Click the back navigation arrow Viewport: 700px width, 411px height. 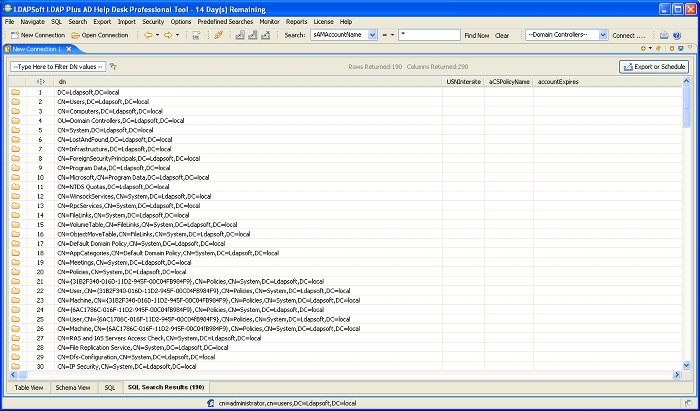[x=148, y=35]
